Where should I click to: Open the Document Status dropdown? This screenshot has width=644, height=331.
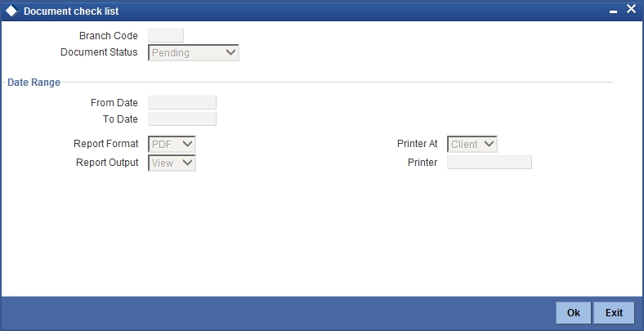tap(194, 53)
